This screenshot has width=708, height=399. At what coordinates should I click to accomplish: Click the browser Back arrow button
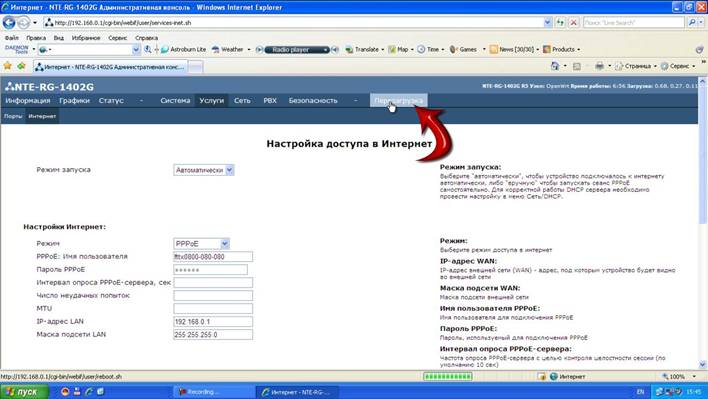click(9, 22)
